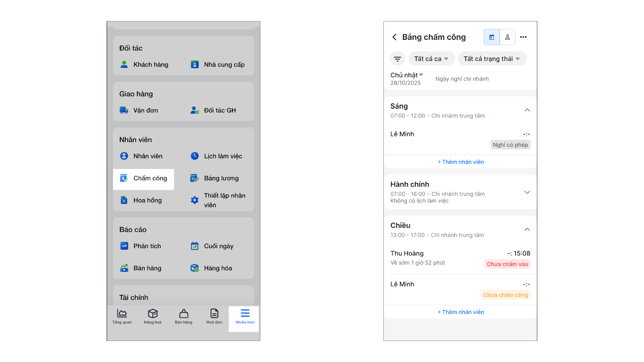Image resolution: width=644 pixels, height=362 pixels.
Task: Switch to calendar view in Bảng chấm công
Action: (492, 37)
